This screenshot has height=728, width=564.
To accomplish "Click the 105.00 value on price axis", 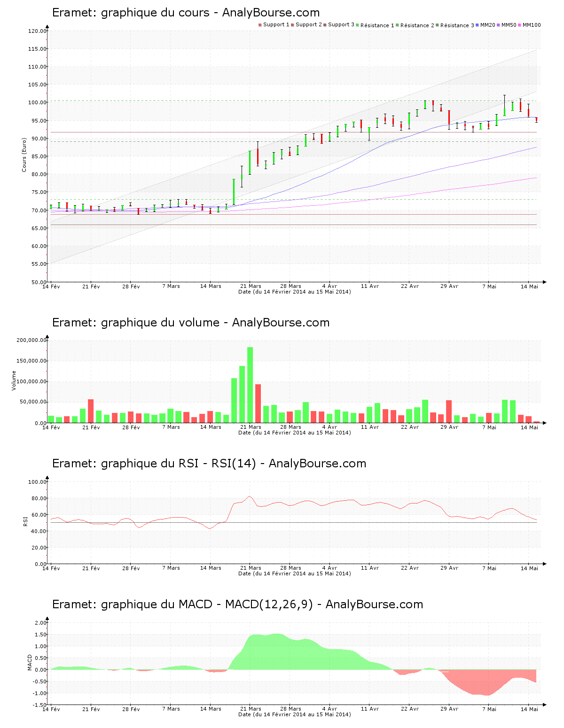I will 37,85.
